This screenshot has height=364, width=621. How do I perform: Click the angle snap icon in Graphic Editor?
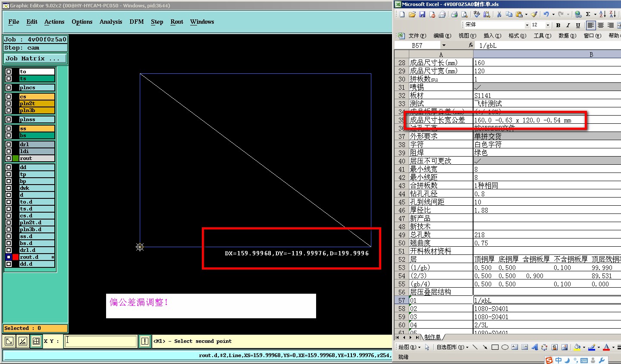pyautogui.click(x=23, y=341)
